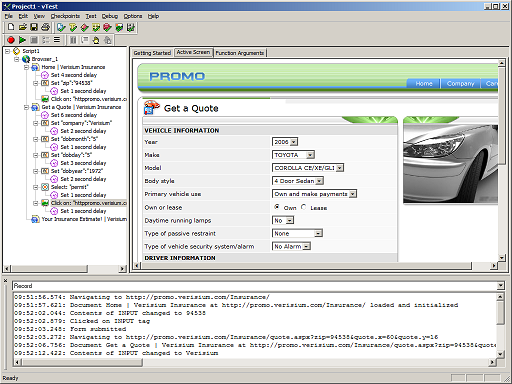
Task: Collapse the Set "zip":"94538" node
Action: 36,83
